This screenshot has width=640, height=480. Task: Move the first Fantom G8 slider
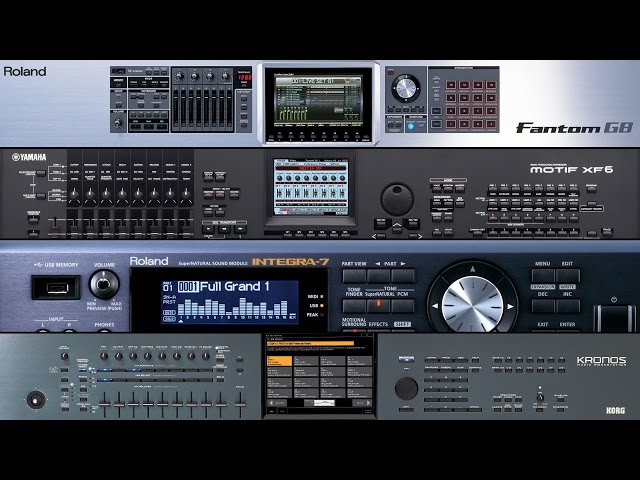point(176,109)
